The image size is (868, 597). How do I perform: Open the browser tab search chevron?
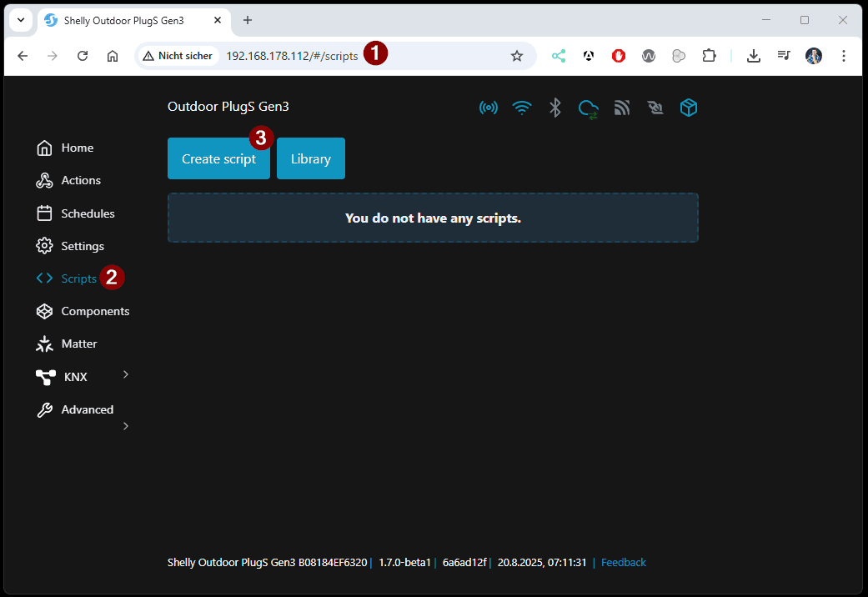[x=20, y=20]
